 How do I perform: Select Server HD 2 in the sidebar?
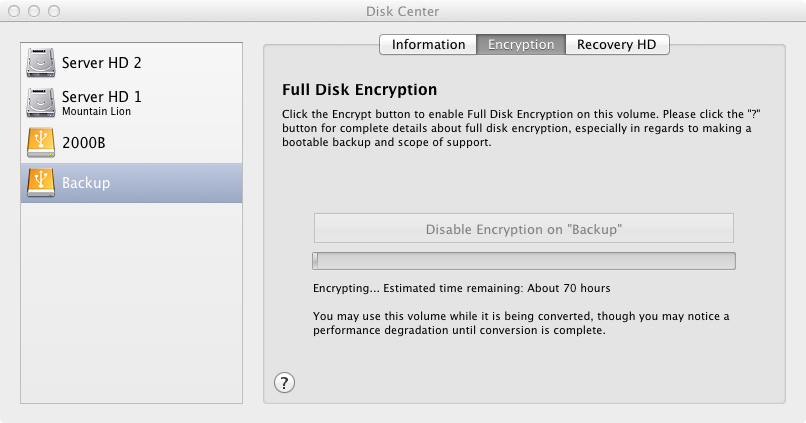[101, 63]
